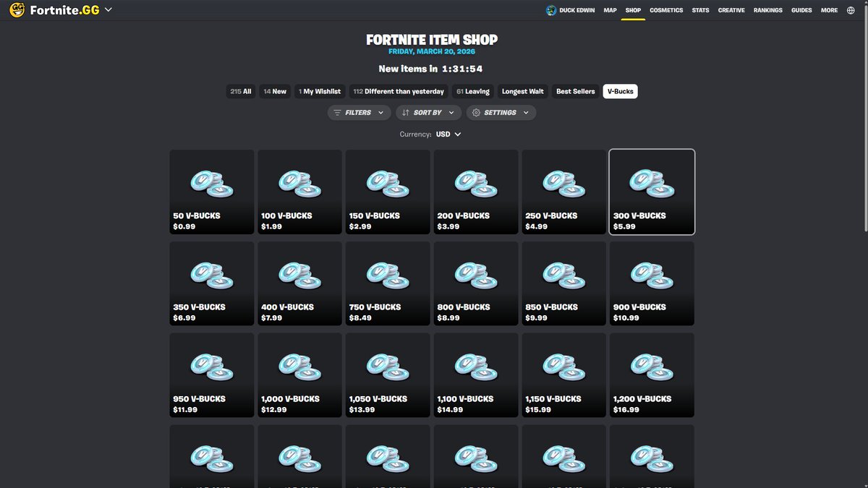868x488 pixels.
Task: Go to Creative in the navigation
Action: [x=731, y=10]
